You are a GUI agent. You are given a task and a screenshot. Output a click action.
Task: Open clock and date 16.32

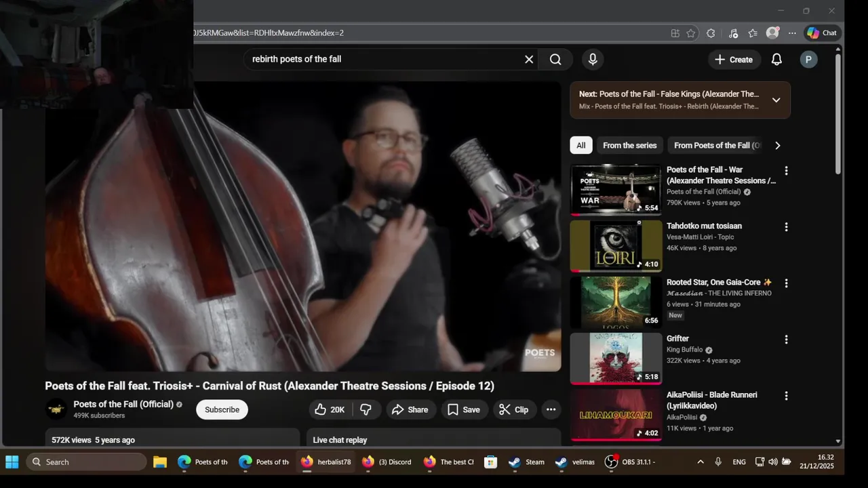tap(816, 462)
